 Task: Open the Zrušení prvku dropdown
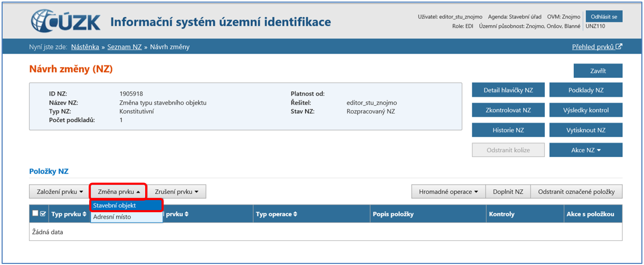click(x=177, y=192)
